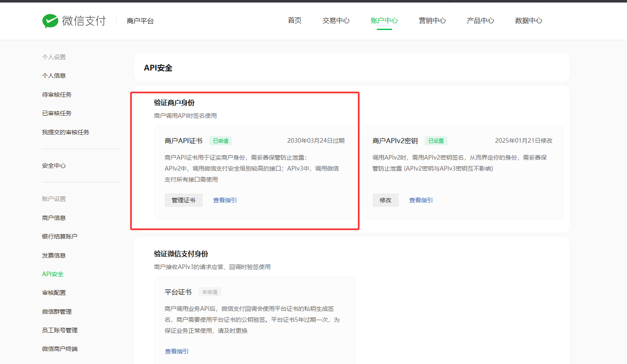The height and width of the screenshot is (364, 627).
Task: Select the 账户中心 navigation tab
Action: [384, 21]
